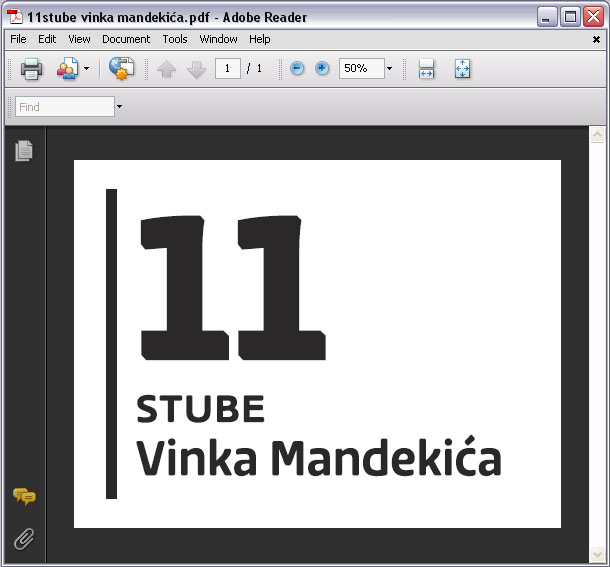
Task: Click the Vinka Mandekića text in page
Action: coord(319,457)
